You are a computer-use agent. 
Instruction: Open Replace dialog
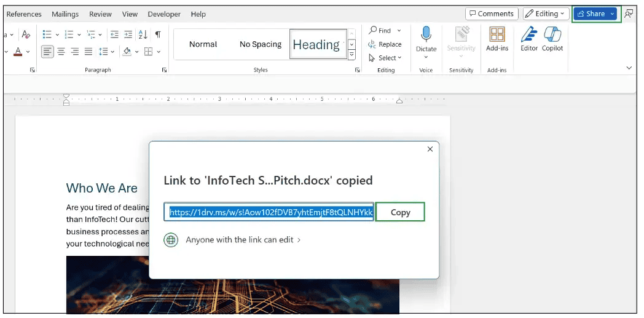385,44
